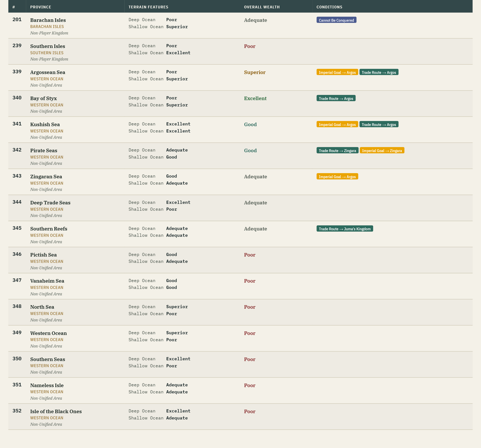
Task: Select the Deep Trade Seas province name
Action: click(50, 203)
